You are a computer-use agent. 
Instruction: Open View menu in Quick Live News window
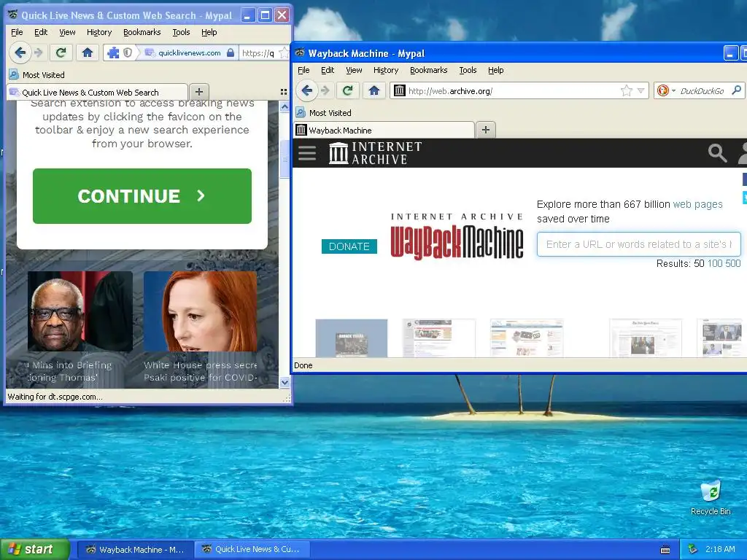pyautogui.click(x=67, y=32)
